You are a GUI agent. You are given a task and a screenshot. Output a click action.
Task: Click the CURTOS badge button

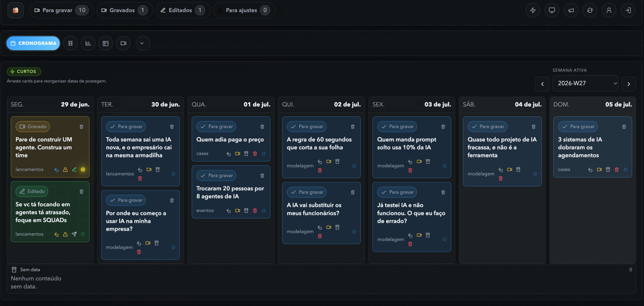(24, 72)
